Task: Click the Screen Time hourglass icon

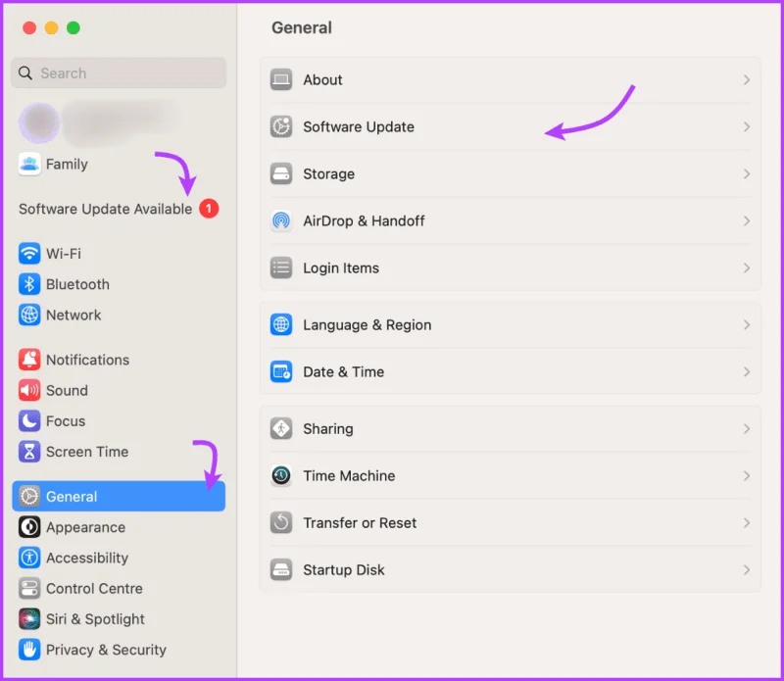Action: [x=29, y=452]
